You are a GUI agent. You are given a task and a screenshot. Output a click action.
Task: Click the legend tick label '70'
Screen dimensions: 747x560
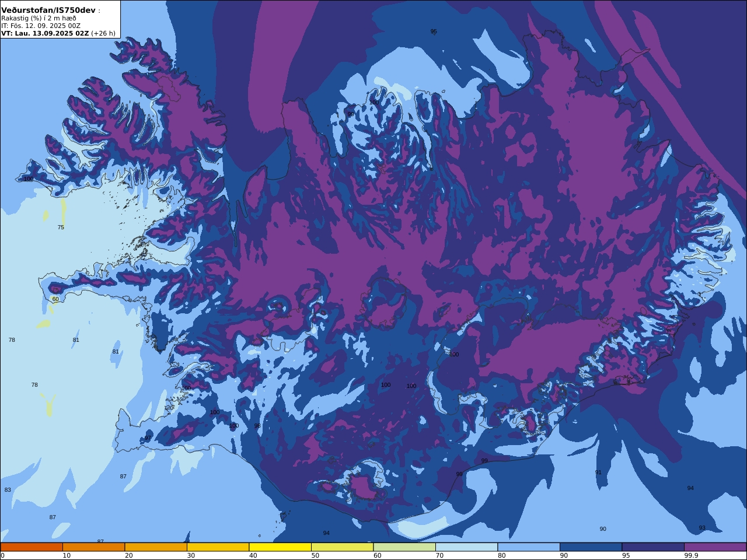pyautogui.click(x=439, y=555)
